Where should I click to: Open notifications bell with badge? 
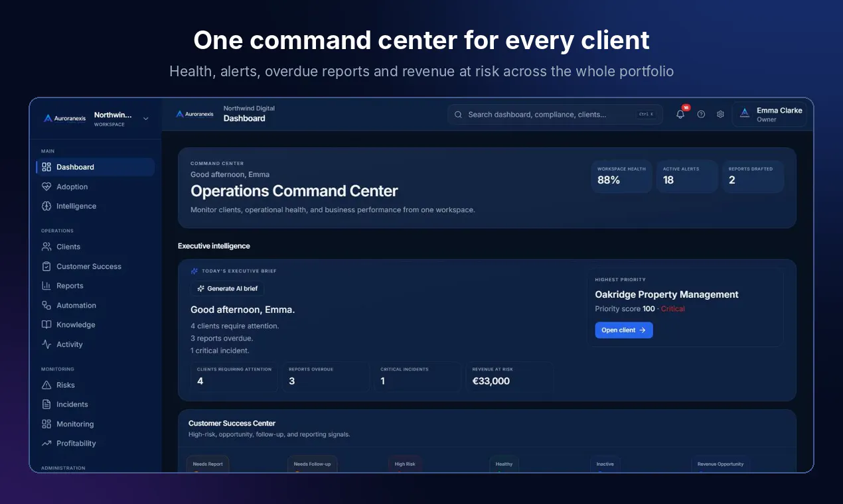point(681,113)
